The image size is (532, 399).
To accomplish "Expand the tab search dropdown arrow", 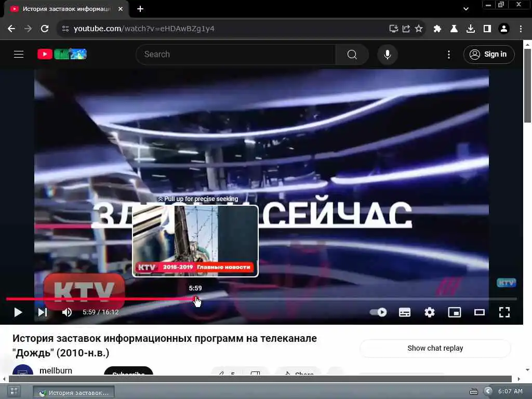I will pos(466,9).
